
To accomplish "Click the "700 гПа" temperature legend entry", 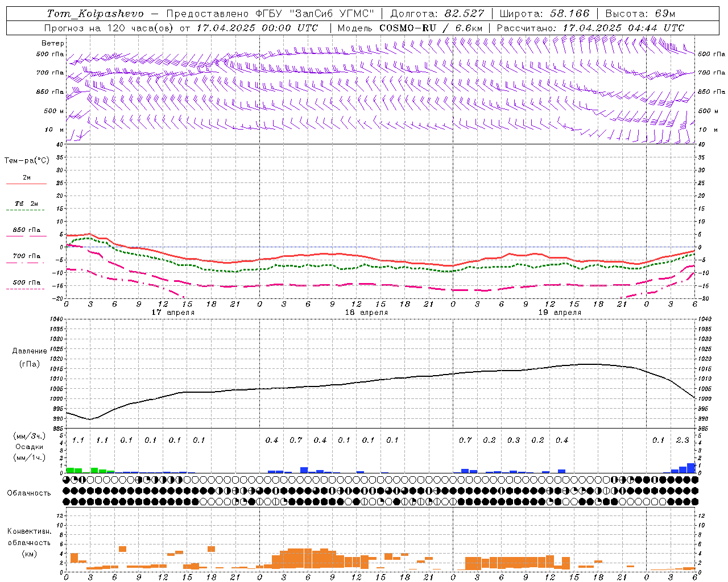I will 26,256.
